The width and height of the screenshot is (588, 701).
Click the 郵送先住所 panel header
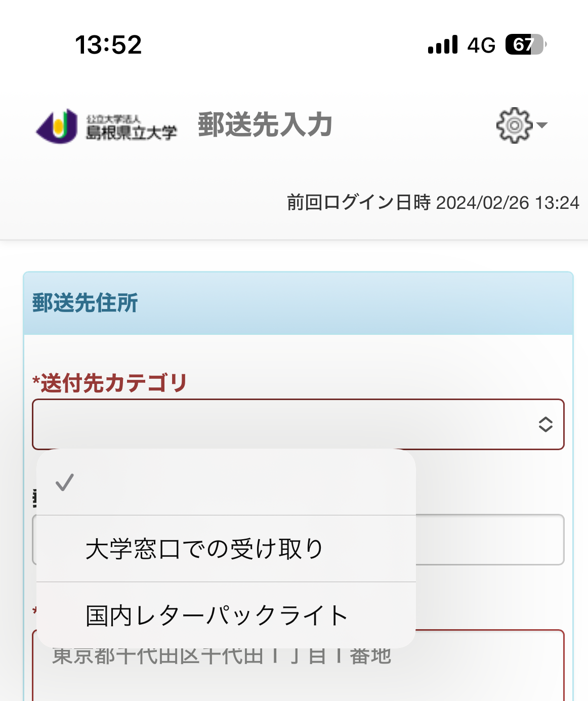pyautogui.click(x=85, y=303)
